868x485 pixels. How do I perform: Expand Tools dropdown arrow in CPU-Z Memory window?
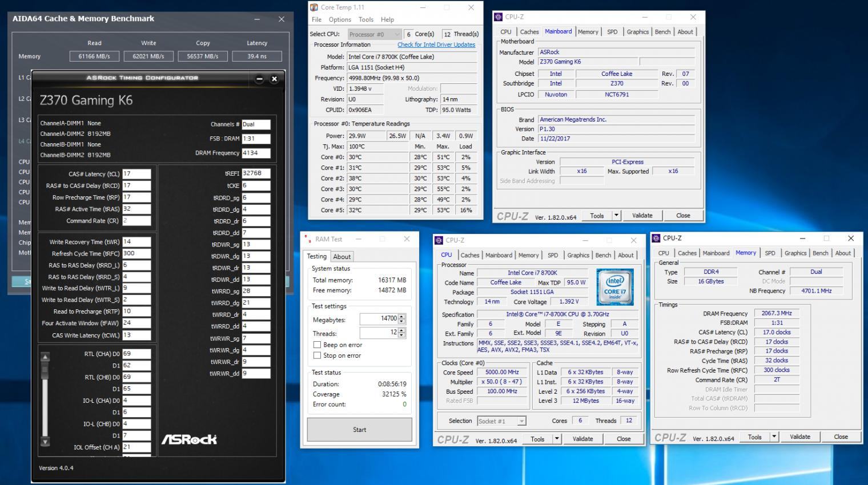click(x=774, y=436)
